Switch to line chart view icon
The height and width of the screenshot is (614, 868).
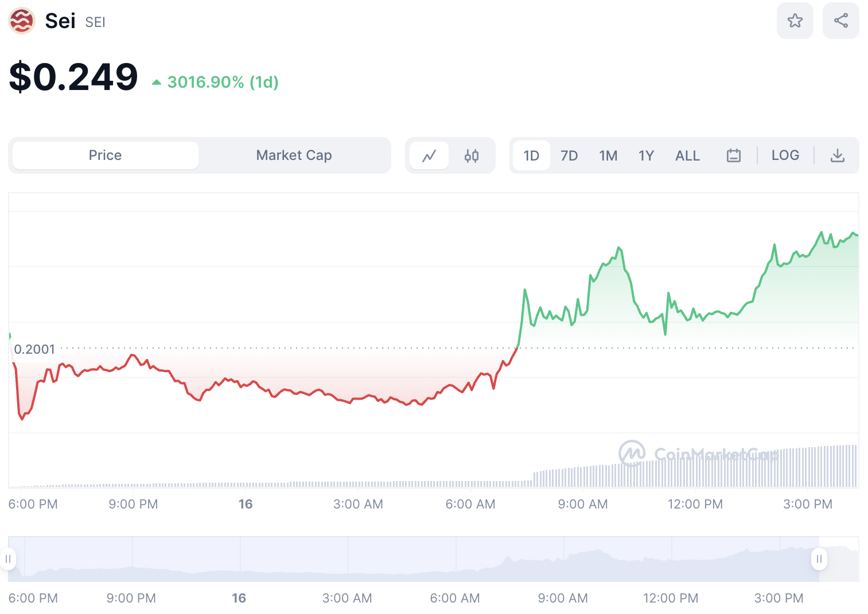point(429,155)
